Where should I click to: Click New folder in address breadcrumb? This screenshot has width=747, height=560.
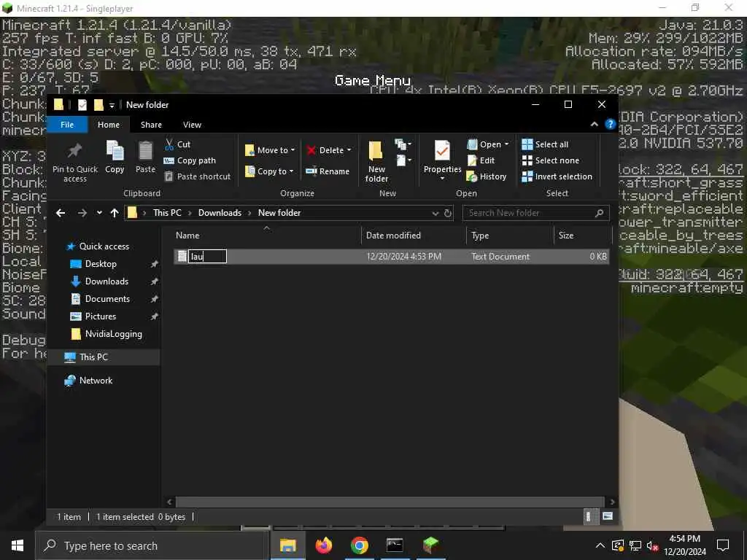(x=279, y=213)
